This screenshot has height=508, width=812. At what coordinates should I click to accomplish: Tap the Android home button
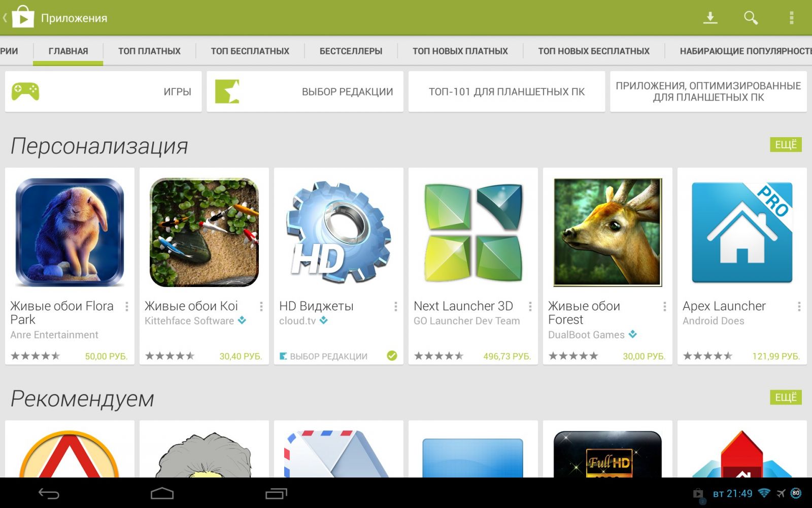coord(162,493)
